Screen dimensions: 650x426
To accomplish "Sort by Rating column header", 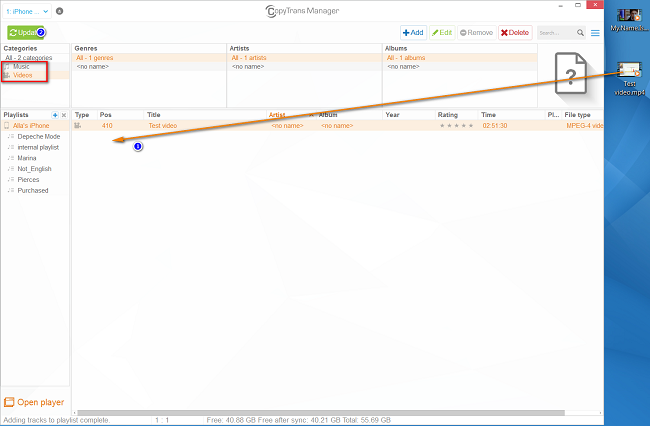I will tap(456, 115).
